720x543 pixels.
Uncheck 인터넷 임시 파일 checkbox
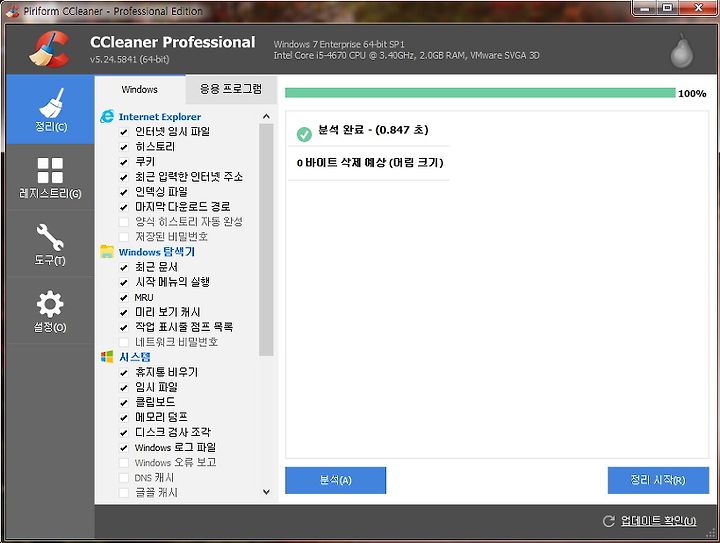tap(124, 132)
